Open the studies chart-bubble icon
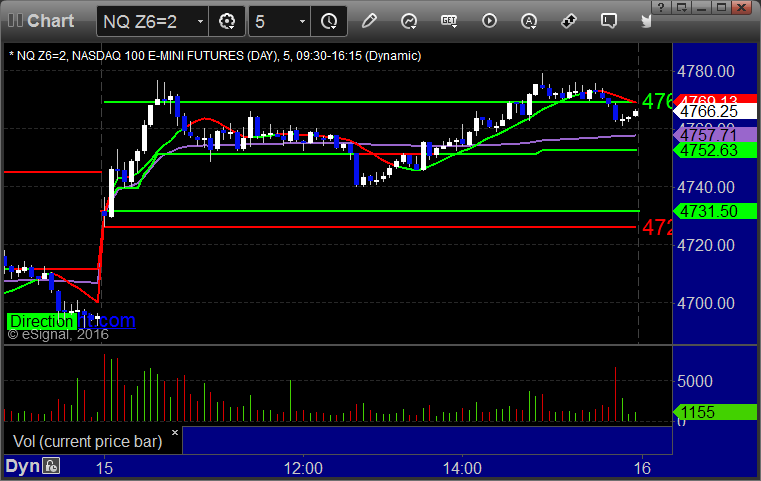 pos(409,21)
